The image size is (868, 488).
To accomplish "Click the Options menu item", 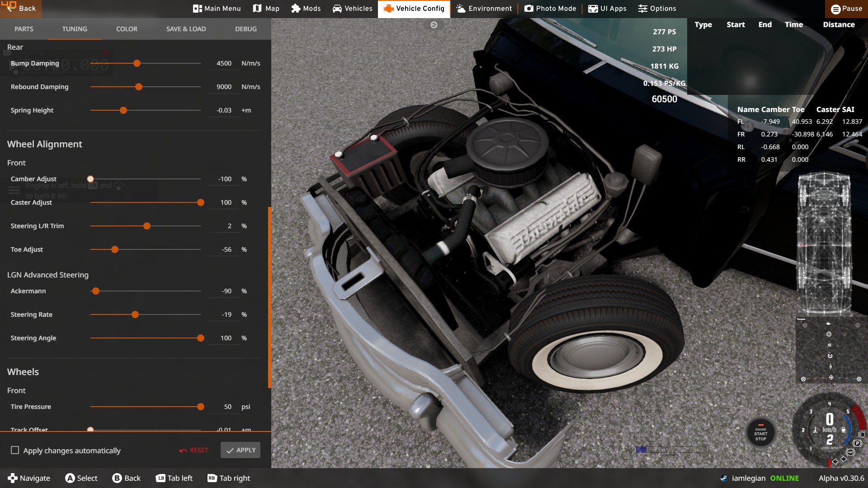I will tap(657, 9).
